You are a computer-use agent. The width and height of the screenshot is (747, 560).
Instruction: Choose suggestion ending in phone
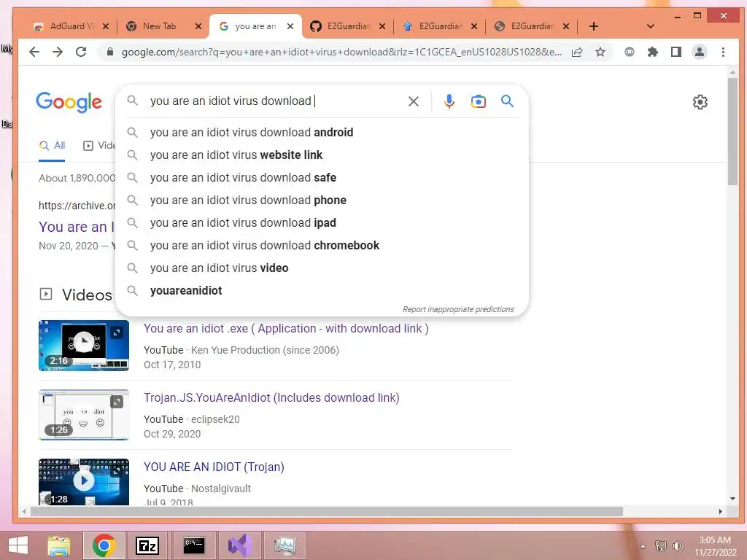[322, 200]
